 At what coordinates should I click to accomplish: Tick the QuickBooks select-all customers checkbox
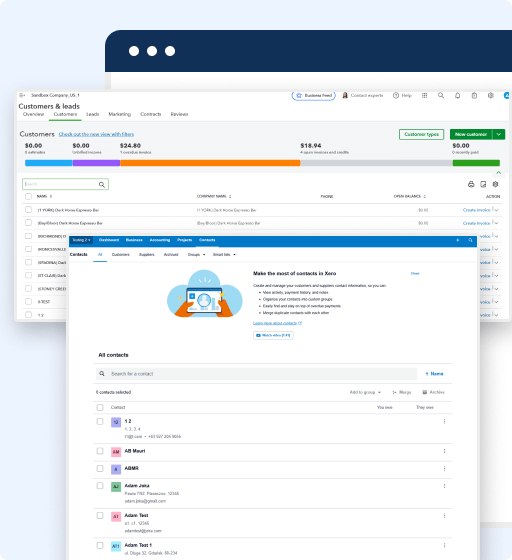pyautogui.click(x=28, y=196)
